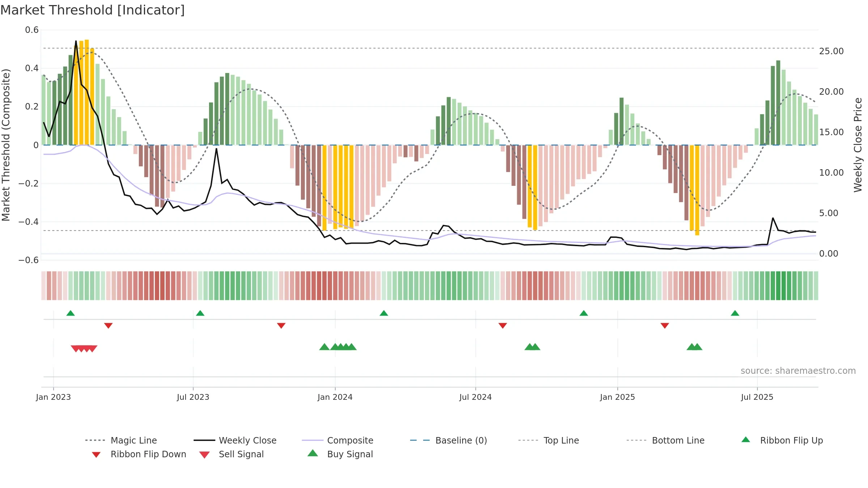Toggle Magic Line legend entry
This screenshot has width=868, height=488.
(121, 440)
